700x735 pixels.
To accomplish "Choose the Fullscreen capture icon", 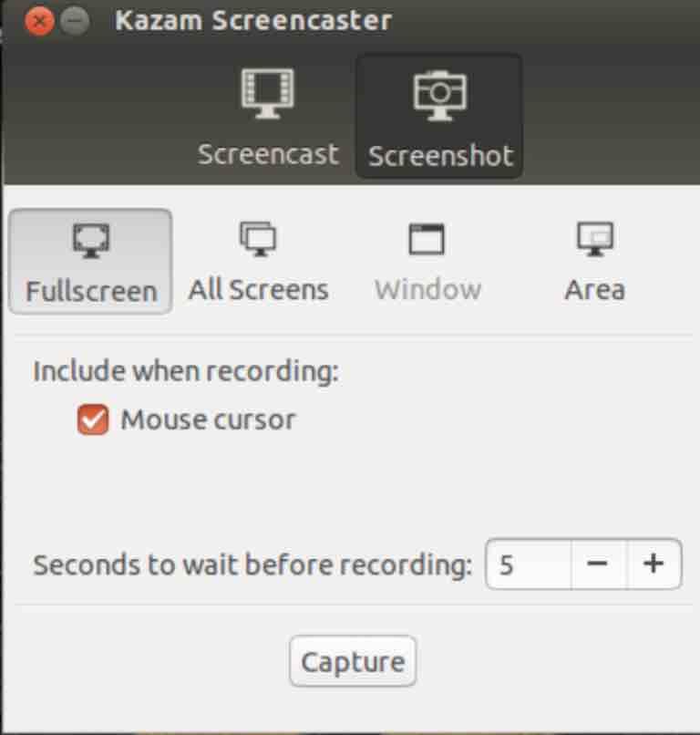I will point(91,241).
